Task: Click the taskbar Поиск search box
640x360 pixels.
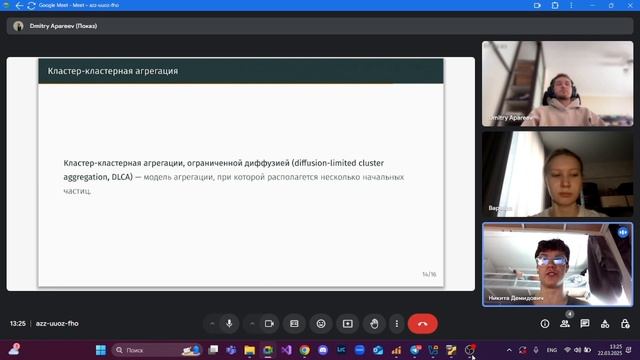Action: point(157,350)
